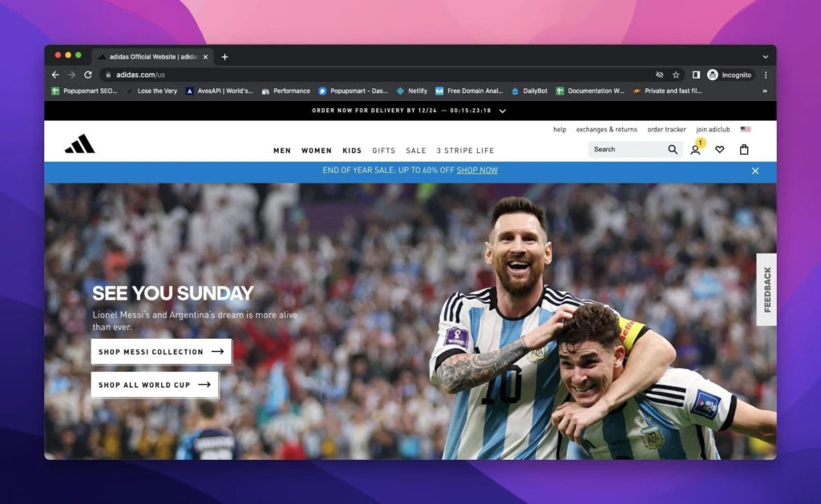Toggle the browser side panel icon
Screen dimensions: 821x504
696,75
